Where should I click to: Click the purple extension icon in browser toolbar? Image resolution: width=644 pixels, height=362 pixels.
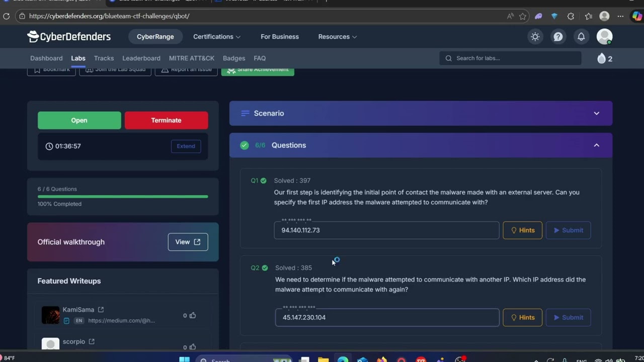click(x=538, y=16)
